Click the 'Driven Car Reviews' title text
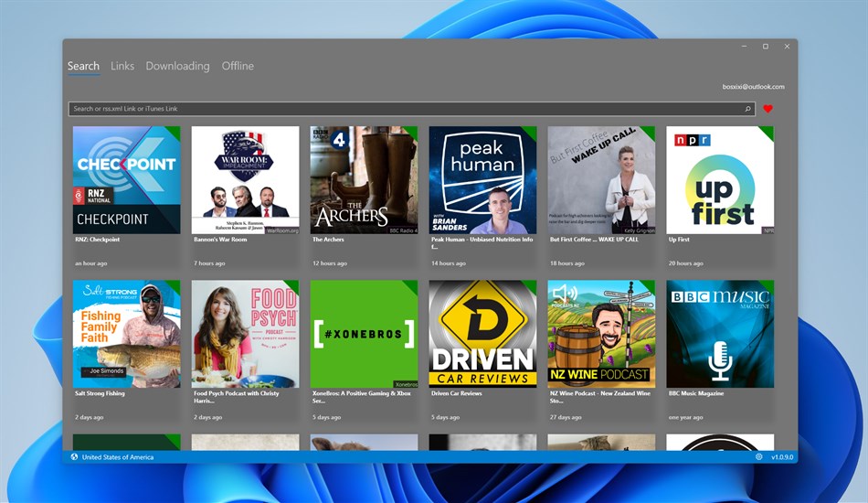The height and width of the screenshot is (503, 868). coord(457,393)
